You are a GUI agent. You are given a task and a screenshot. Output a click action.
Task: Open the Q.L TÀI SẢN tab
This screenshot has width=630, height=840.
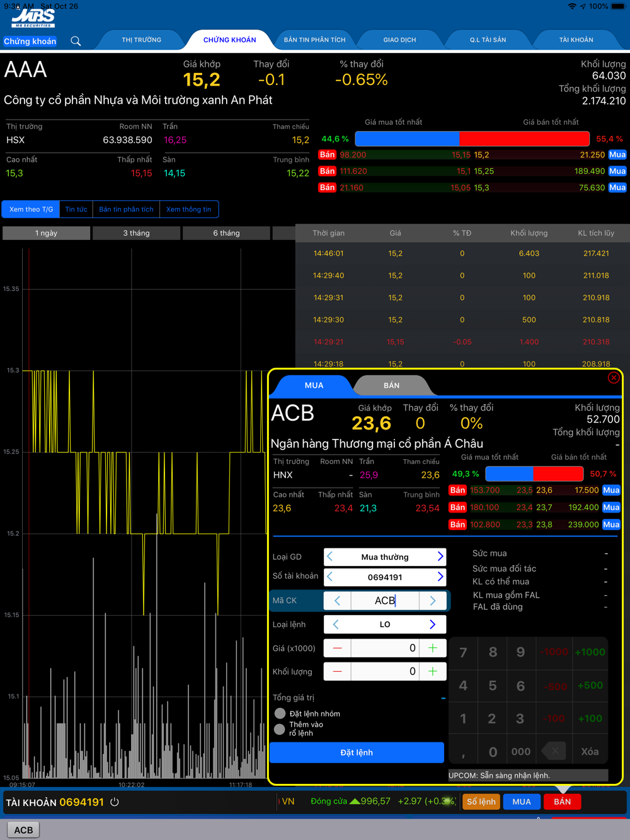[488, 40]
